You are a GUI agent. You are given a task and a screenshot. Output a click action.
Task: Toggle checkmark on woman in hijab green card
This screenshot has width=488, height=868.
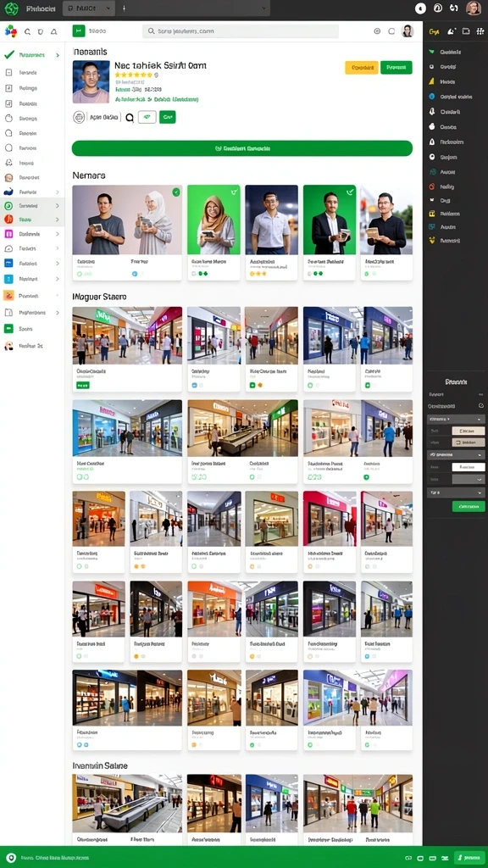[x=234, y=192]
